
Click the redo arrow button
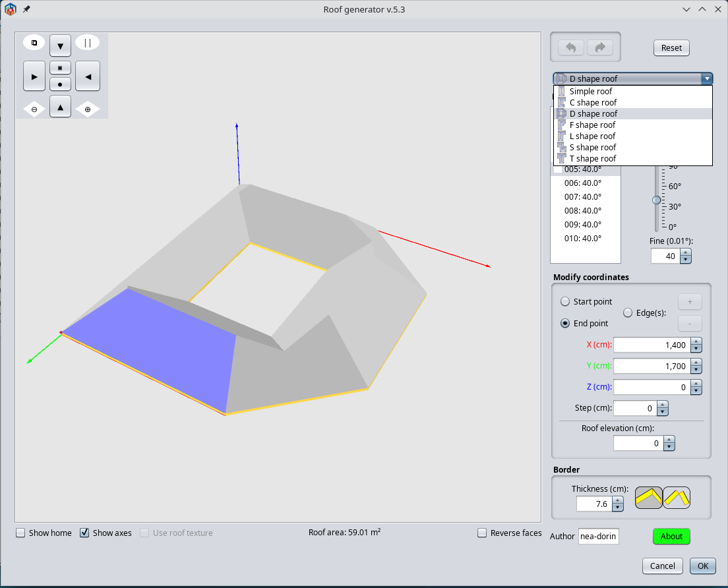[x=600, y=47]
